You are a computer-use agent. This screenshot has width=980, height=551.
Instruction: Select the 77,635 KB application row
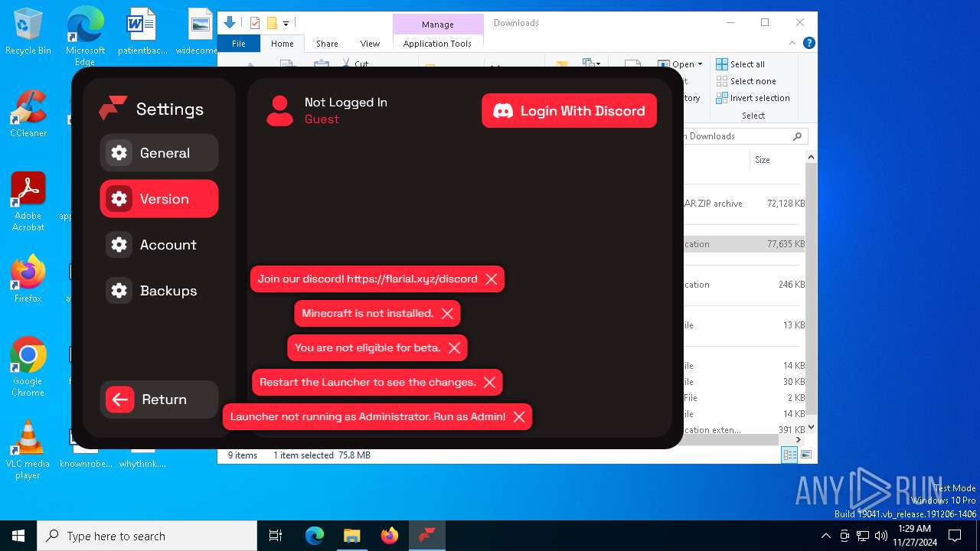[744, 244]
